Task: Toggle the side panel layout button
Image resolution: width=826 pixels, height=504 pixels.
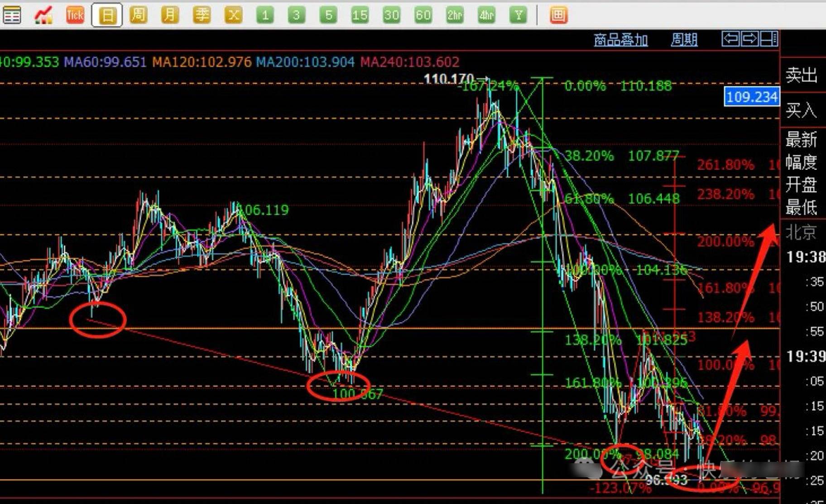Action: [x=769, y=39]
